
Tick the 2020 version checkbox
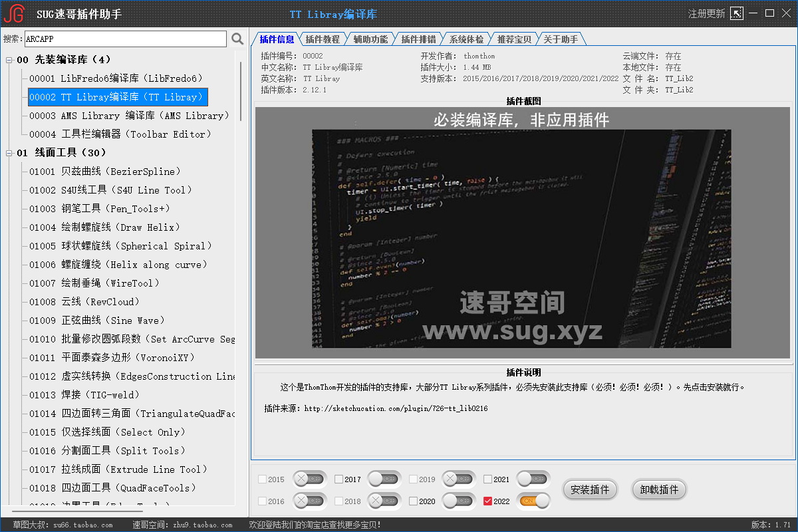(x=413, y=501)
